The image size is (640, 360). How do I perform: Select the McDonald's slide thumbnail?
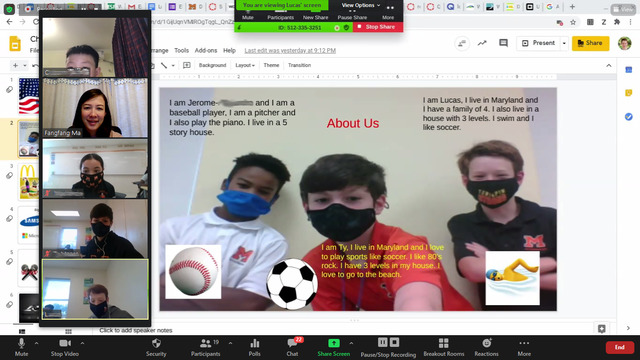[x=29, y=182]
